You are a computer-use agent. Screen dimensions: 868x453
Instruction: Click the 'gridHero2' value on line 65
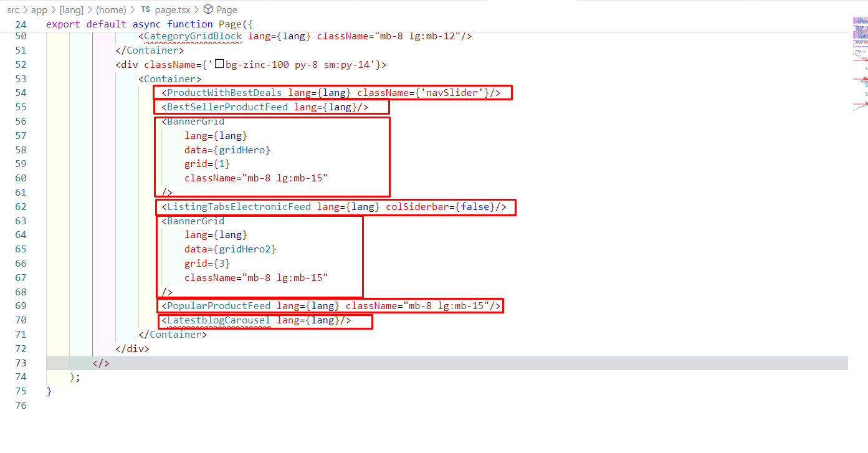coord(245,249)
